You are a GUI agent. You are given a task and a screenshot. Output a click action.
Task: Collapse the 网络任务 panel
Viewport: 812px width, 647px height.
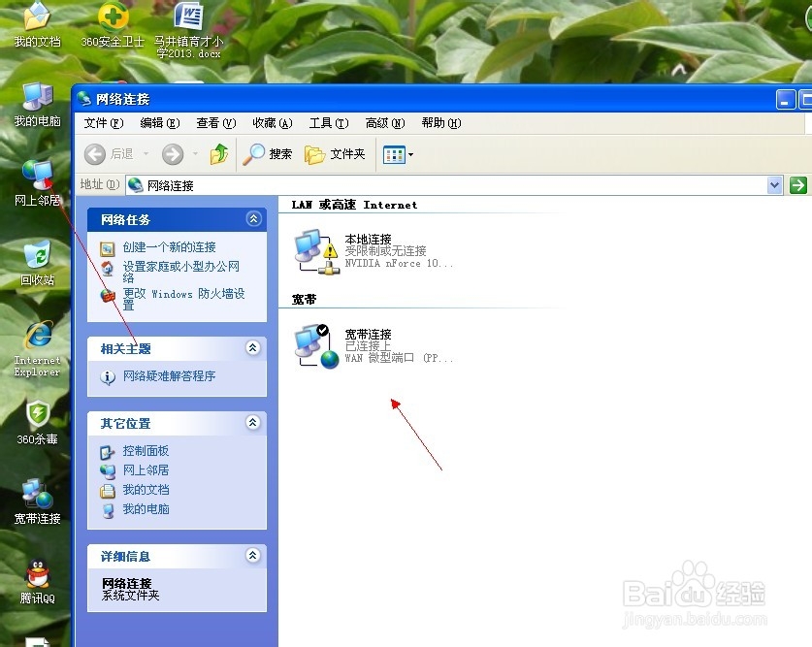click(x=252, y=219)
